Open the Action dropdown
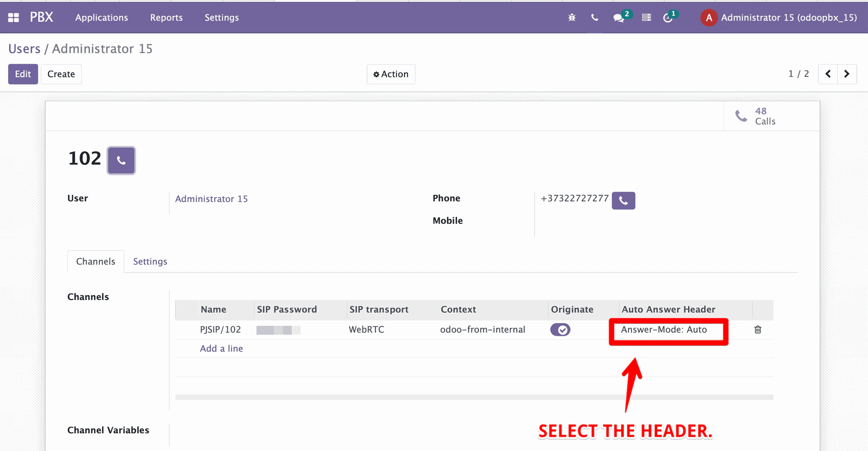868x451 pixels. (391, 74)
